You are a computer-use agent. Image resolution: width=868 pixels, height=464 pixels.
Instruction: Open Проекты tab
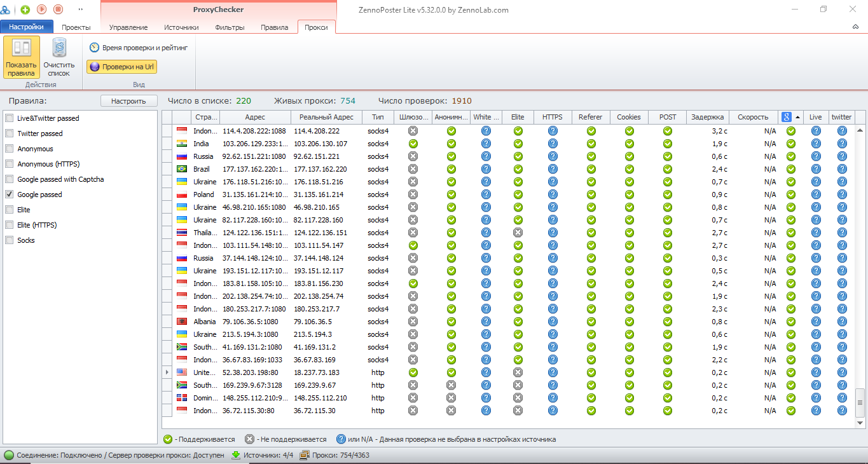[76, 27]
